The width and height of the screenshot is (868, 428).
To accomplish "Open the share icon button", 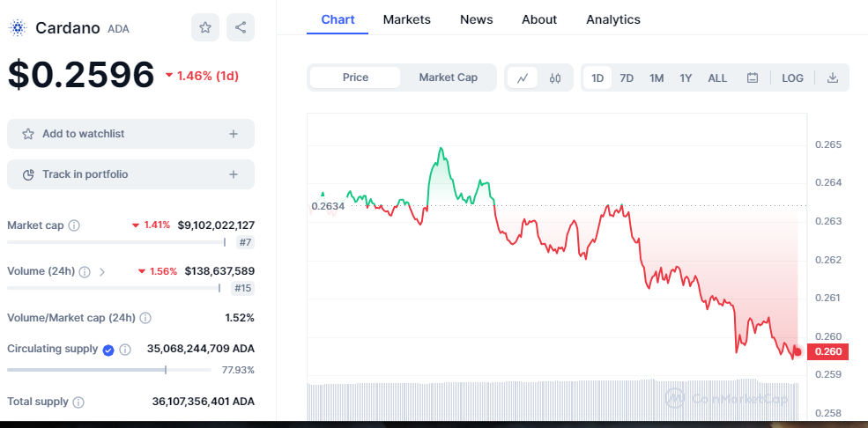I will coord(241,27).
